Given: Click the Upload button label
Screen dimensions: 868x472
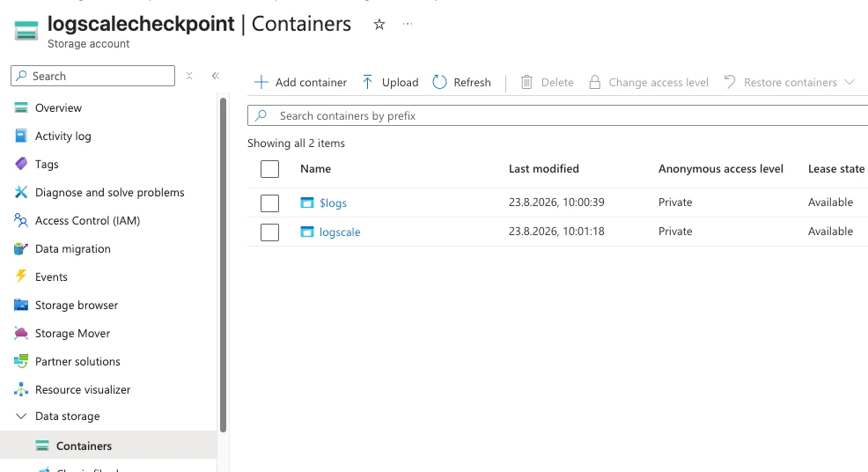Looking at the screenshot, I should click(401, 82).
